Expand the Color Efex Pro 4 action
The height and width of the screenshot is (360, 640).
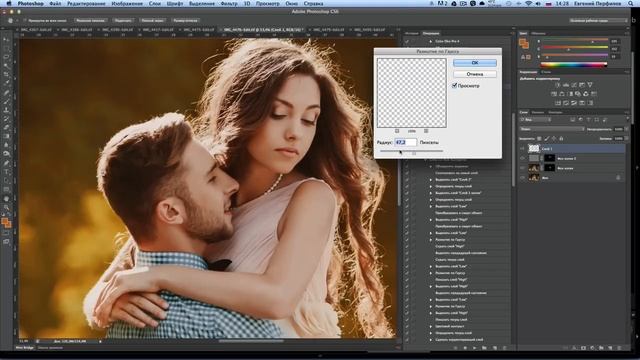coord(431,41)
